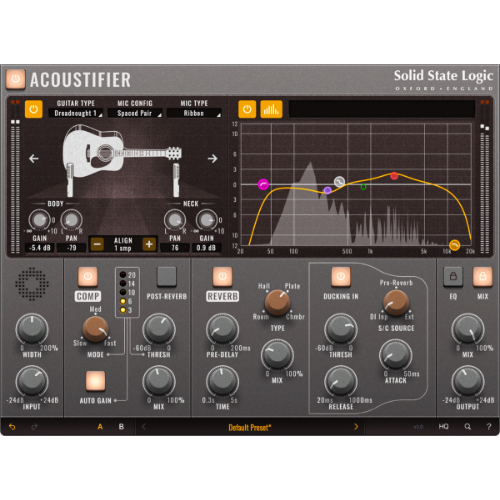The image size is (500, 500).
Task: Go to the next preset arrow
Action: pos(356,427)
